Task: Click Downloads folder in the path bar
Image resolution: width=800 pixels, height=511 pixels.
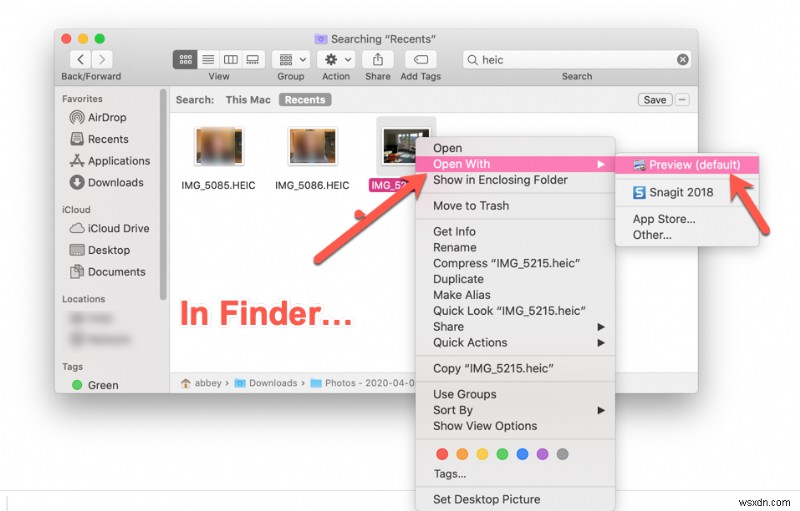Action: click(x=266, y=383)
